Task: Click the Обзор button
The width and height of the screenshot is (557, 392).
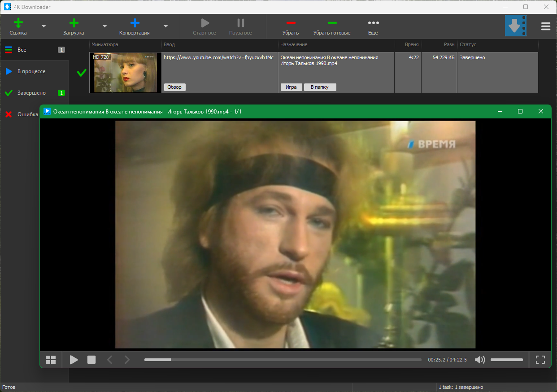Action: [x=174, y=87]
